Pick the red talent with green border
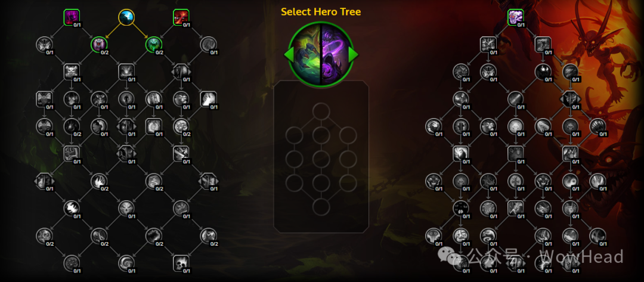The width and height of the screenshot is (644, 282). [x=181, y=17]
